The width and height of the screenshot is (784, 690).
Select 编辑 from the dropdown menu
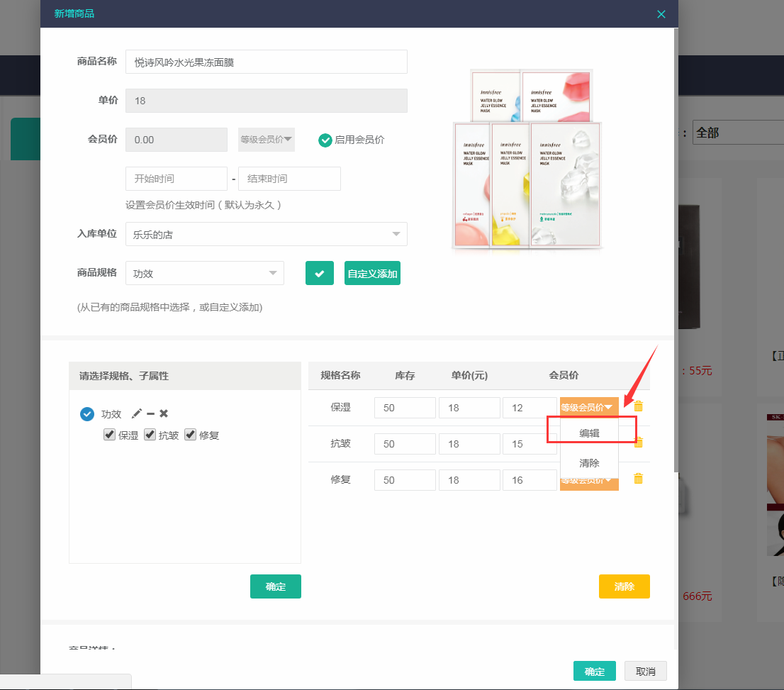[x=589, y=433]
